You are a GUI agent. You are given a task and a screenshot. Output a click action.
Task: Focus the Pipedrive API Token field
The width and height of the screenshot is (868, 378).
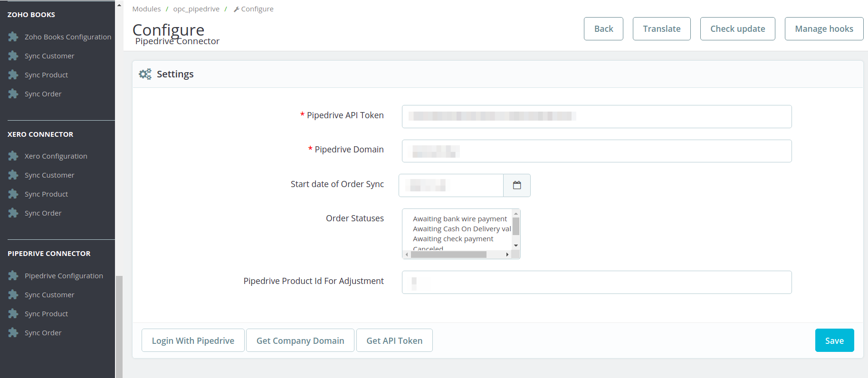(x=597, y=116)
